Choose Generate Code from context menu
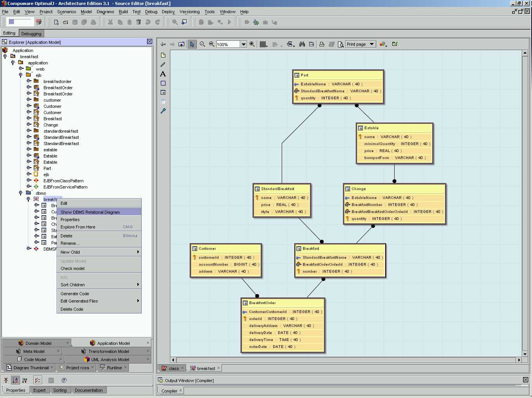This screenshot has width=532, height=398. point(99,294)
